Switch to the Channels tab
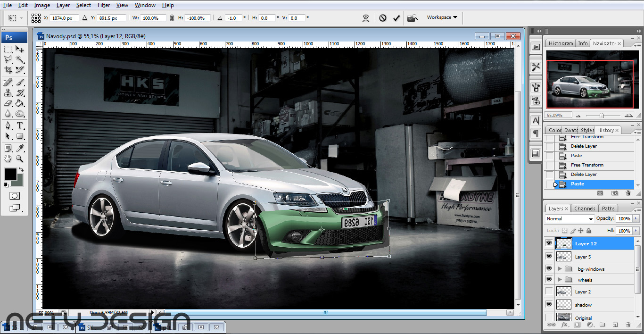Viewport: 644px width, 334px height. (x=585, y=209)
